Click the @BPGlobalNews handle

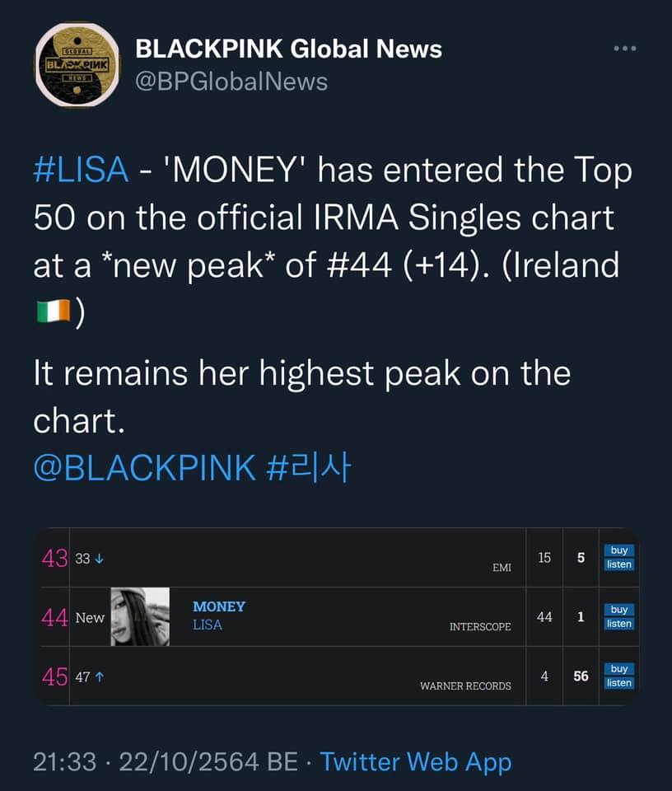[x=231, y=82]
